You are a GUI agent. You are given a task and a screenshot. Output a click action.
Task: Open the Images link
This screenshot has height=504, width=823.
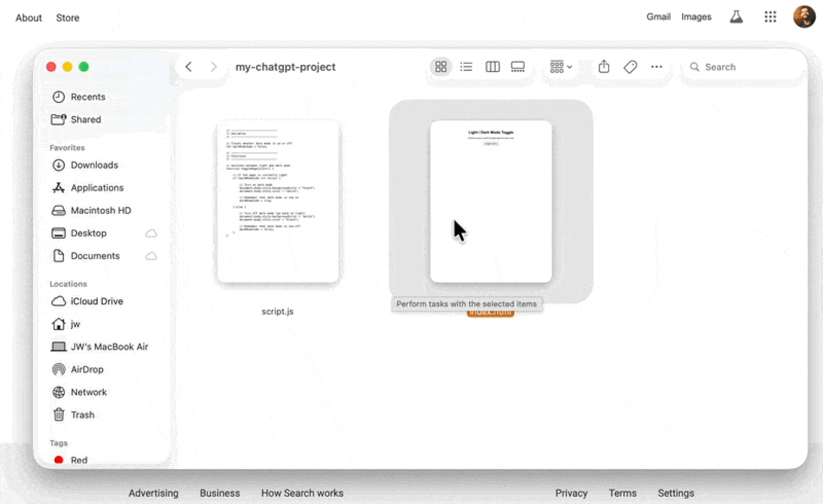[x=696, y=17]
